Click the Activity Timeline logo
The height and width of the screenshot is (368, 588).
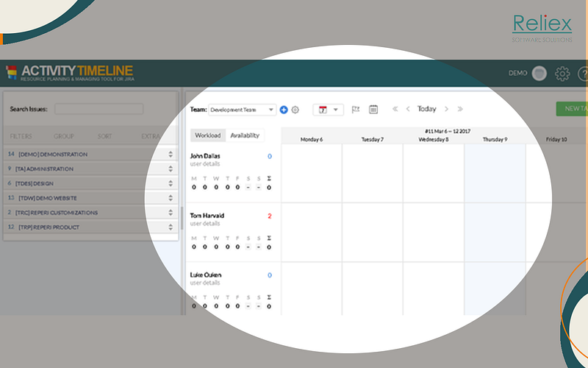click(70, 73)
